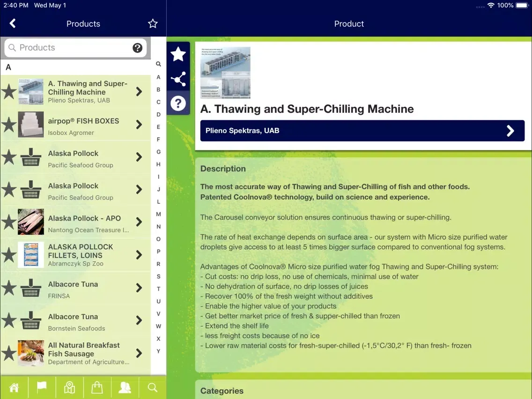Star All Natural Breakfast Fish Sausage
The image size is (532, 399).
tap(9, 353)
